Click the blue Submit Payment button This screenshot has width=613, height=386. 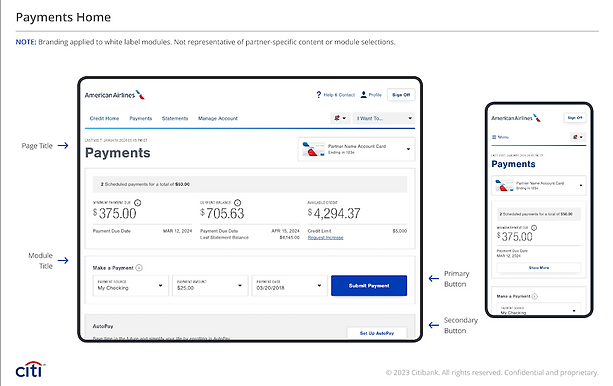tap(369, 285)
